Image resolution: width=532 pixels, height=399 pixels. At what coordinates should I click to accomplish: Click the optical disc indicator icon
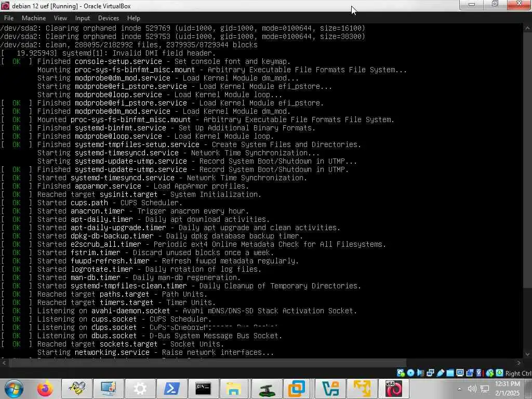410,373
